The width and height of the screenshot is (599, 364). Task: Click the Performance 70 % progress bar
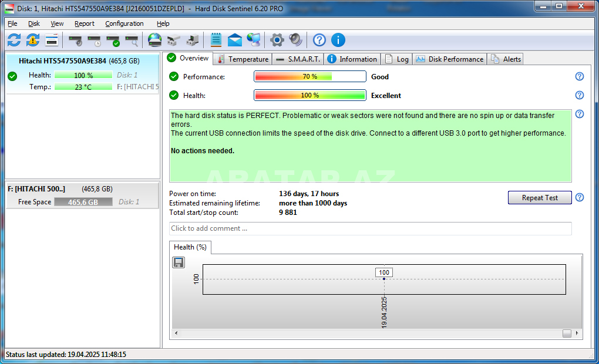point(310,76)
